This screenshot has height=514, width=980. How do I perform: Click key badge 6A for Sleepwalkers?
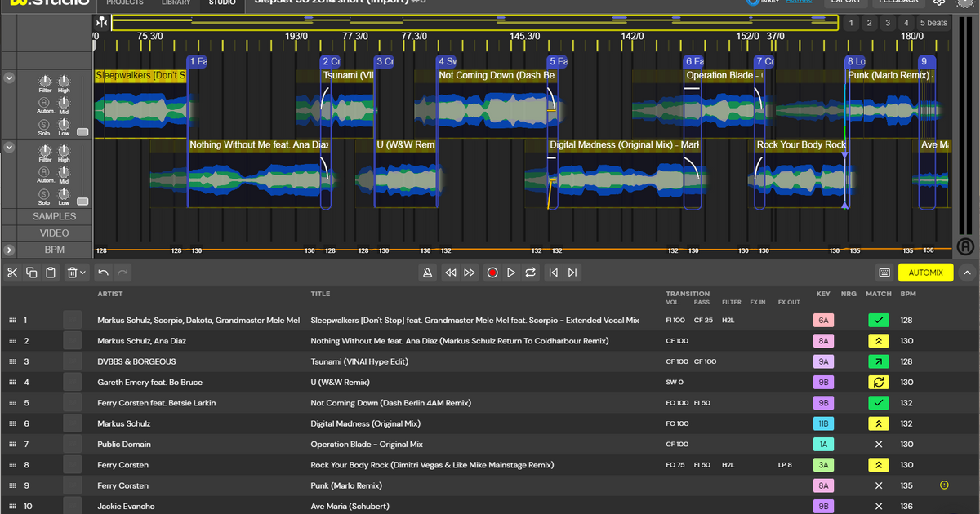[823, 321]
